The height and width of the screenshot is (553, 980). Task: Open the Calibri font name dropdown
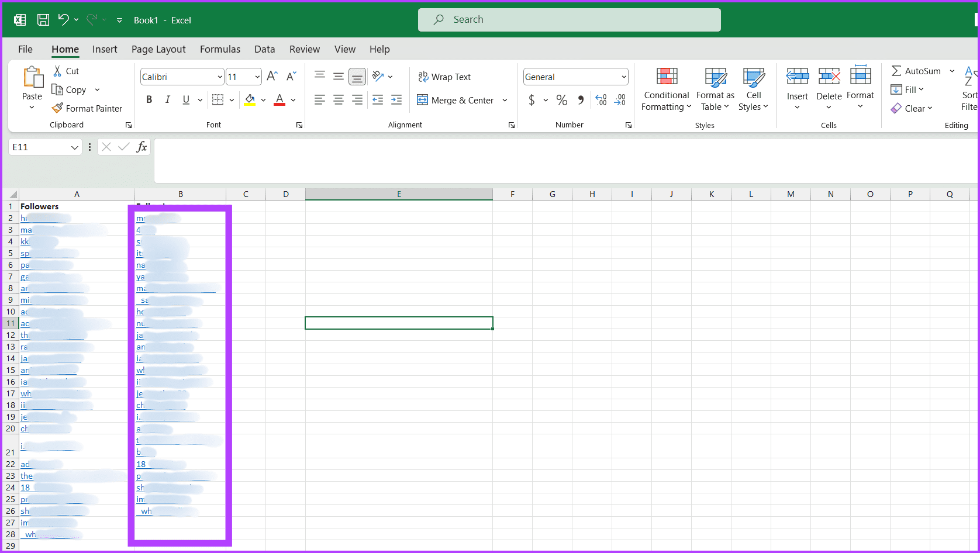(x=220, y=77)
